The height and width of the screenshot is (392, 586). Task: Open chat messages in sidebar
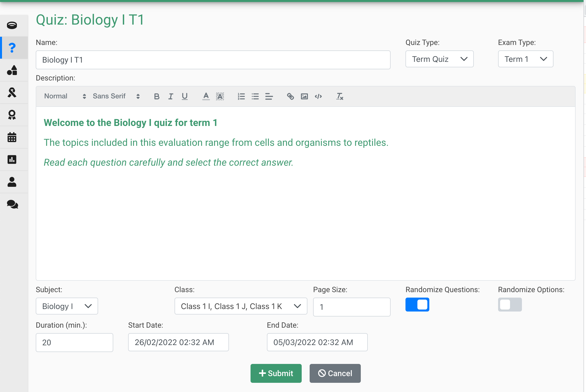pyautogui.click(x=12, y=204)
